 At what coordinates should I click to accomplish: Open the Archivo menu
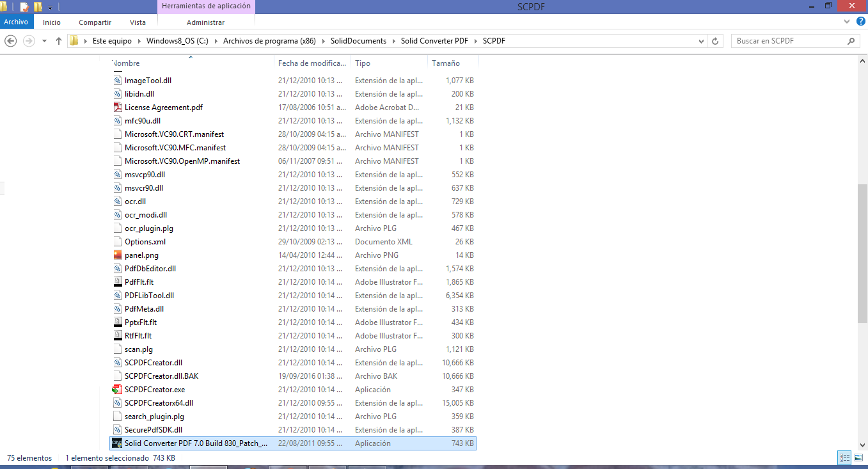click(x=16, y=22)
